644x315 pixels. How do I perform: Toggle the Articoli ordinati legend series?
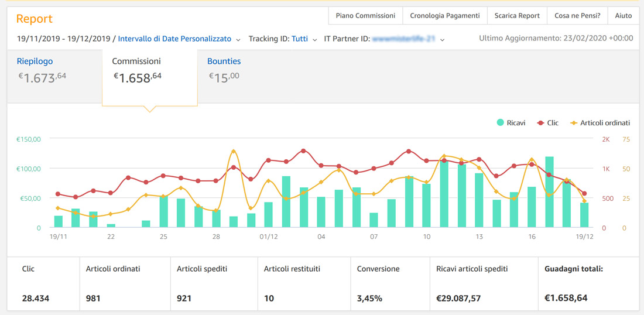point(600,123)
